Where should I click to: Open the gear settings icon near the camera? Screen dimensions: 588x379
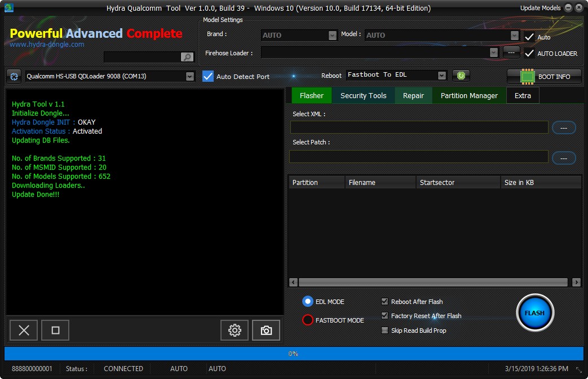(235, 330)
